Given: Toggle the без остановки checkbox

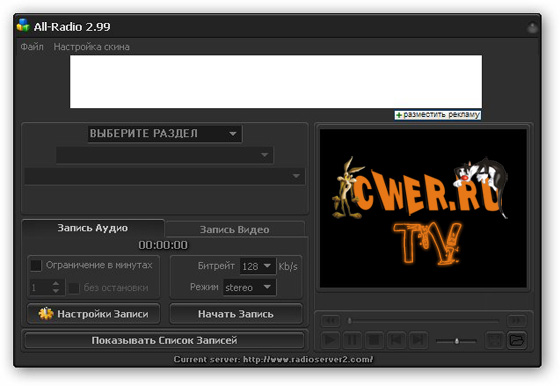Looking at the screenshot, I should (x=74, y=288).
